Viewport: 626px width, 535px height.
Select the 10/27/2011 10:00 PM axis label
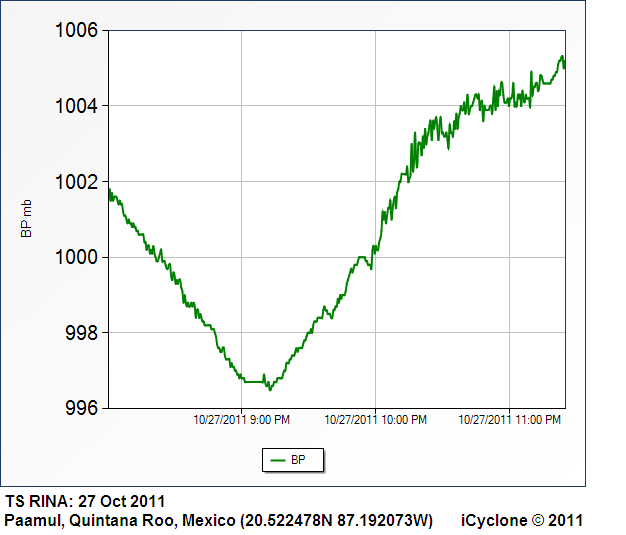point(376,420)
